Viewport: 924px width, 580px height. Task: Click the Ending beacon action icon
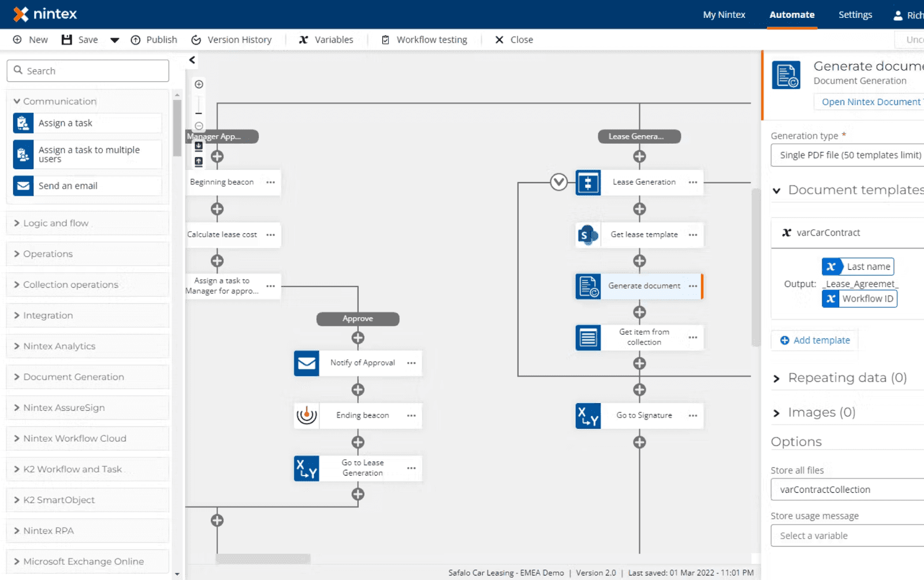pos(307,415)
